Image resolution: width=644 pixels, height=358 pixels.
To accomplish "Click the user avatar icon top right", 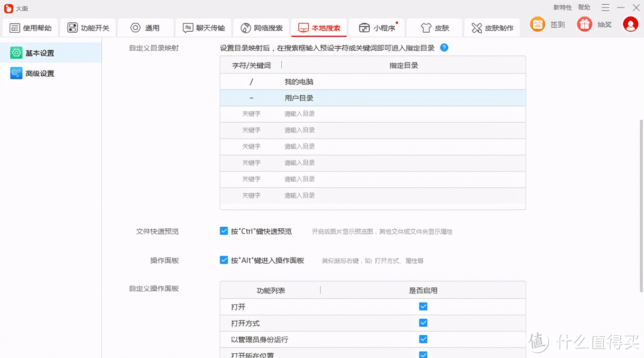I will pos(631,24).
